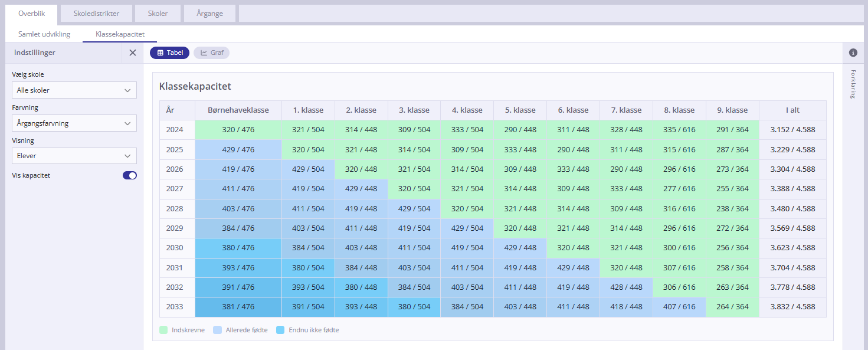Switch to Tabel view
Screen dimensions: 868x350
click(x=169, y=53)
